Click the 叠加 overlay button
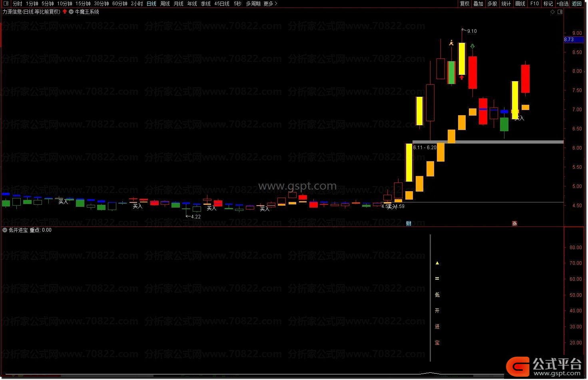The width and height of the screenshot is (588, 380). click(x=478, y=4)
